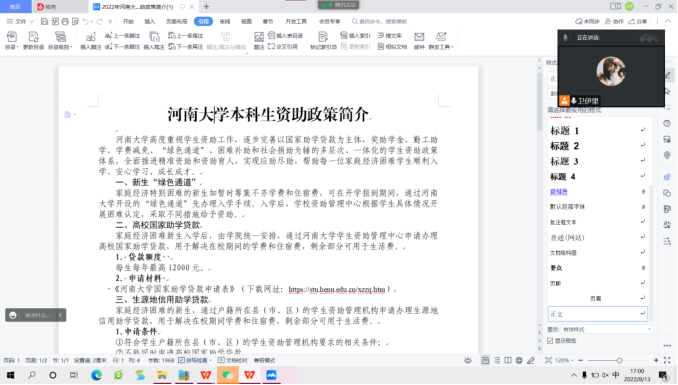678x385 pixels.
Task: Enable eye protection mode in status bar
Action: pos(467,360)
